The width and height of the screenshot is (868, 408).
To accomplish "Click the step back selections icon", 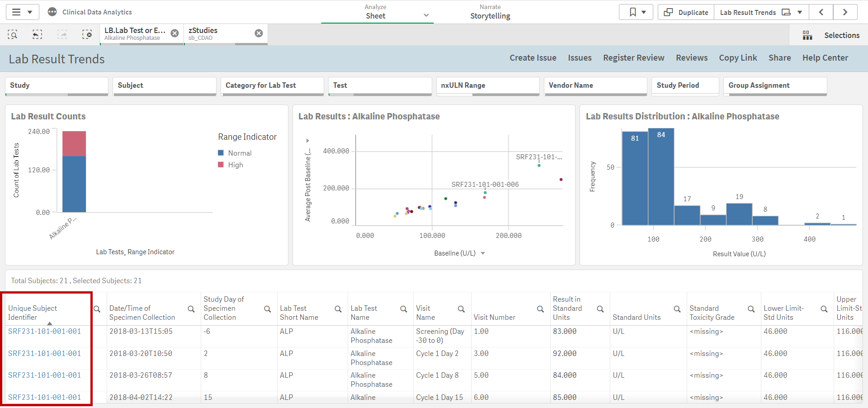I will 38,34.
